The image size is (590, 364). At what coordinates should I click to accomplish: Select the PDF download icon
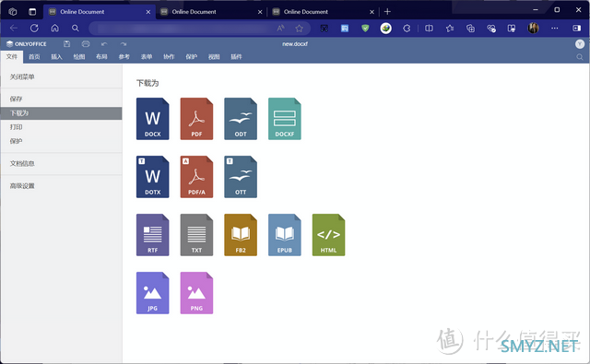coord(196,119)
